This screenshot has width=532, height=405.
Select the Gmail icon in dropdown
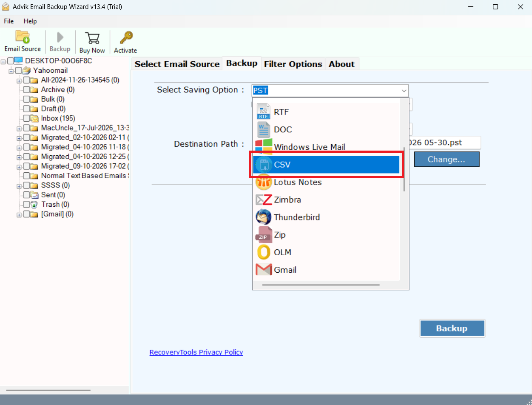tap(264, 270)
